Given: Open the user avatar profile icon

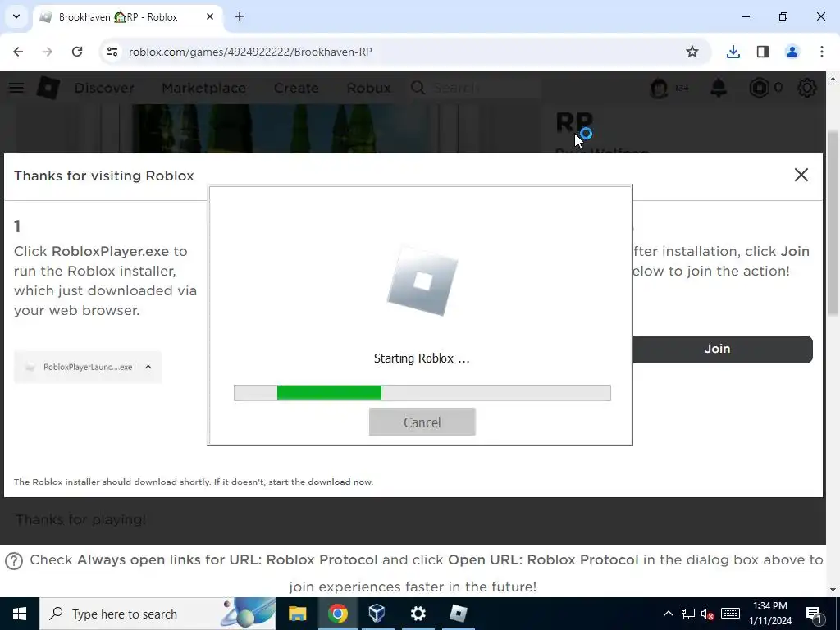Looking at the screenshot, I should [x=659, y=88].
